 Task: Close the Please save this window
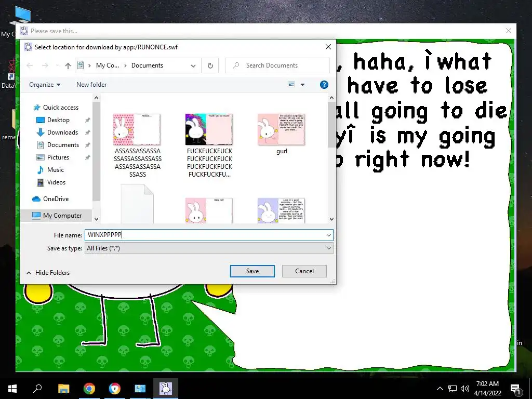point(508,31)
